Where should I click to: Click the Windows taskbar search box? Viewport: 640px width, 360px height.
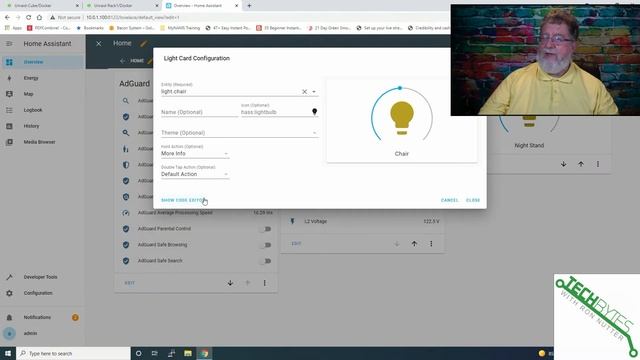[73, 353]
